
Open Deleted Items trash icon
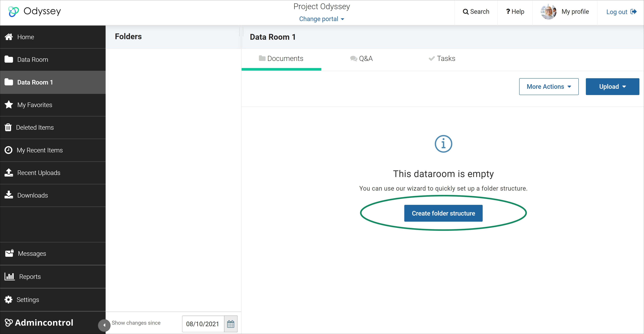(8, 127)
